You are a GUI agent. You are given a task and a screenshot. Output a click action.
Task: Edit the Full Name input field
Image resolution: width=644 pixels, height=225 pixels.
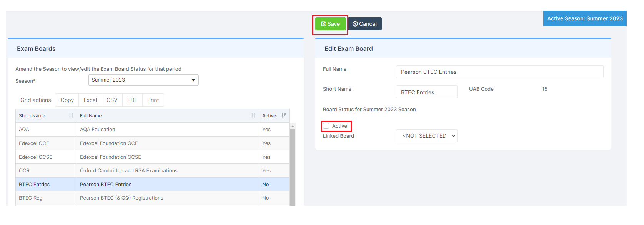coord(499,72)
